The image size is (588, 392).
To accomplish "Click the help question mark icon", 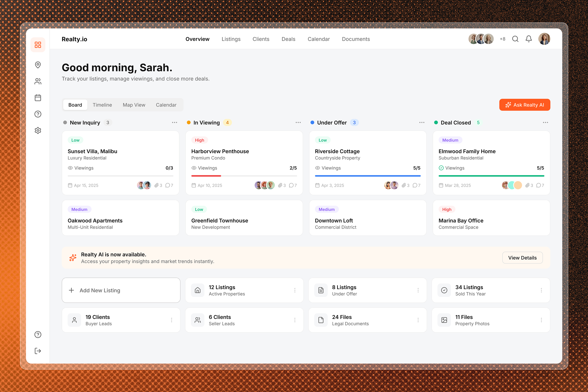I will pyautogui.click(x=38, y=114).
